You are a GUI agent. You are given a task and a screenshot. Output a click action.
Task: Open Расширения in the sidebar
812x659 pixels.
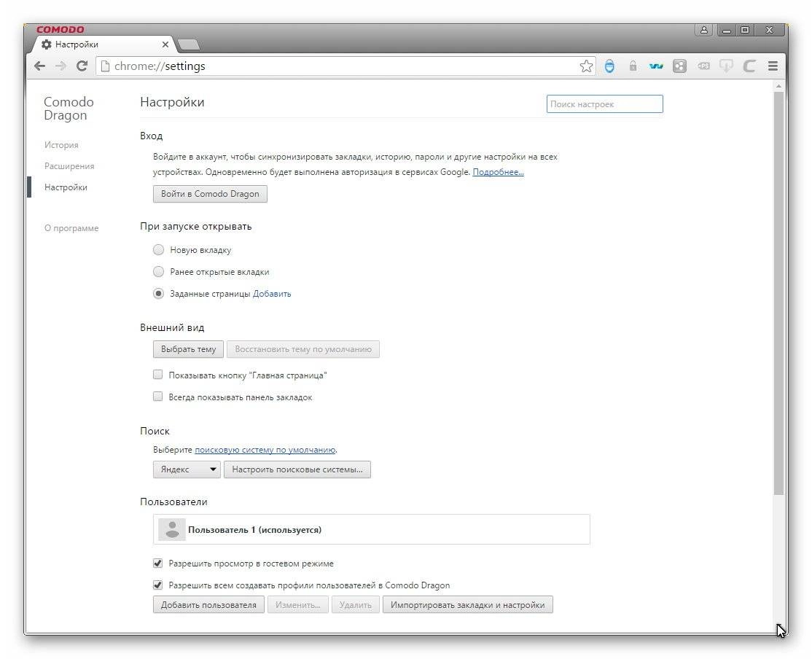(69, 166)
